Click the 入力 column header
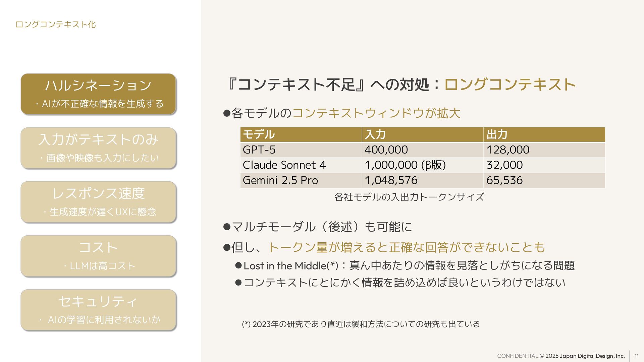Image resolution: width=644 pixels, height=362 pixels. point(423,134)
